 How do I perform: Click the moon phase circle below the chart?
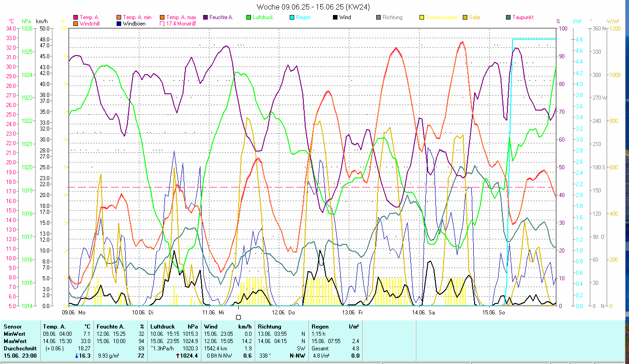238,317
